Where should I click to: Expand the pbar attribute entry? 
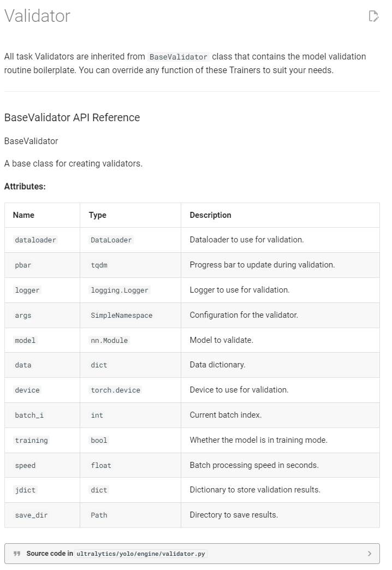(x=22, y=265)
